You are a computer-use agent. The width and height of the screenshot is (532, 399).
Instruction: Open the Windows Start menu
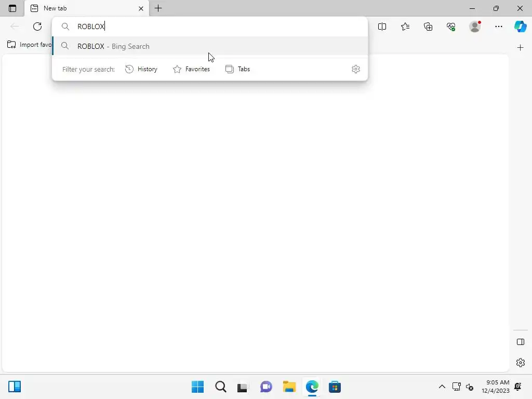(x=198, y=387)
